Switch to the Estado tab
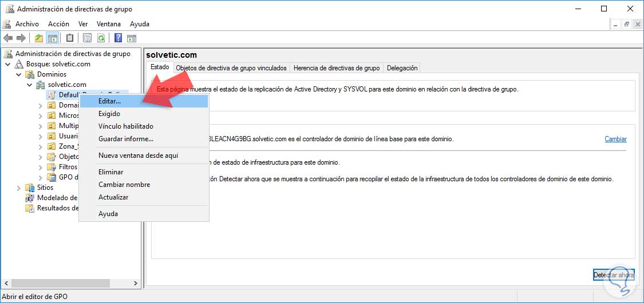This screenshot has width=644, height=303. pos(159,67)
